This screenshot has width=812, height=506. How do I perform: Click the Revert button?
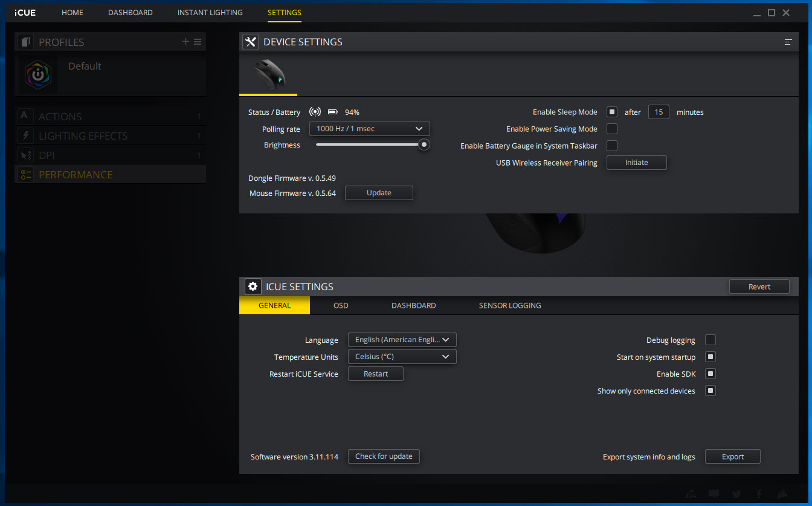pos(759,287)
